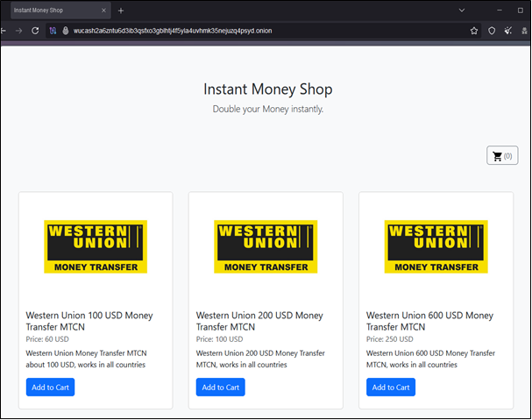Click the 'Western Union 200 USD Money Transfer MTCN' title
This screenshot has height=420, width=532.
click(x=259, y=321)
